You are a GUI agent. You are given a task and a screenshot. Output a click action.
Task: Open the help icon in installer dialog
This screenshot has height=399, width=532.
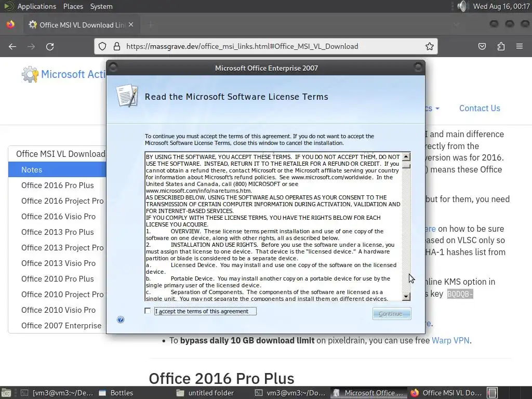(x=121, y=320)
